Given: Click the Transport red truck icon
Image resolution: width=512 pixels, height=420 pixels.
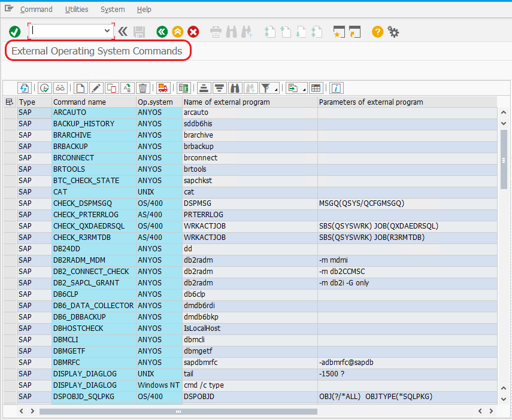Looking at the screenshot, I should click(163, 88).
